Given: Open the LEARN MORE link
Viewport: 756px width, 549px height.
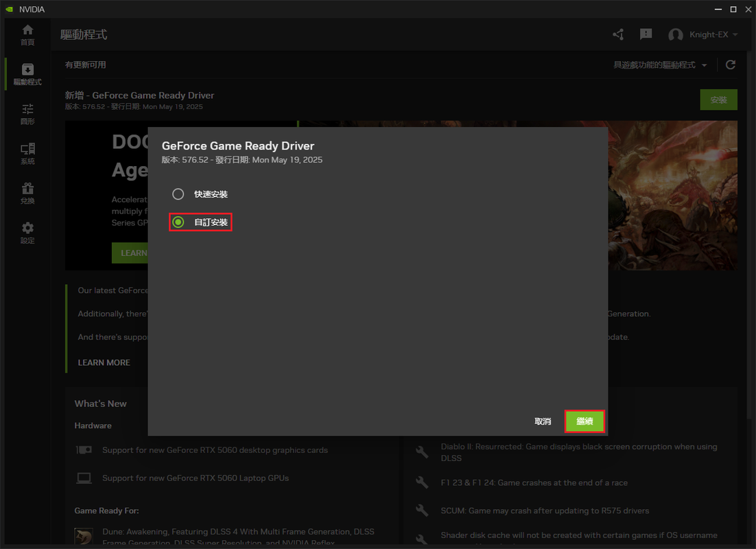Looking at the screenshot, I should [x=104, y=362].
